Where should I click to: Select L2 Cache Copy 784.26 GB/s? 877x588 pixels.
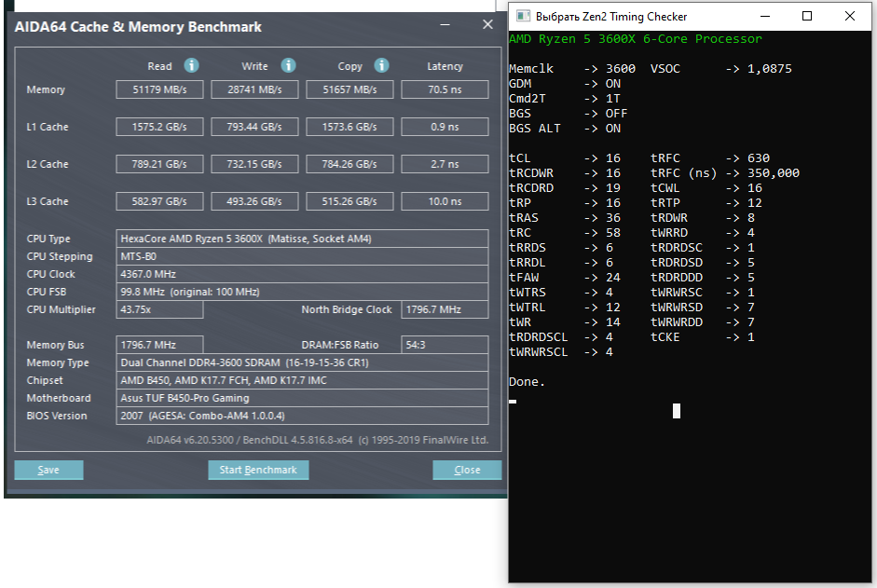[349, 164]
